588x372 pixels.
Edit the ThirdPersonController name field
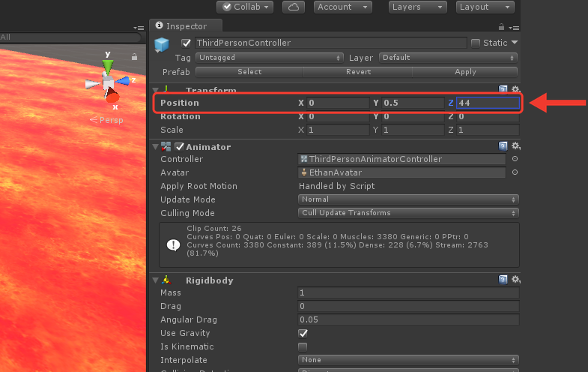331,43
